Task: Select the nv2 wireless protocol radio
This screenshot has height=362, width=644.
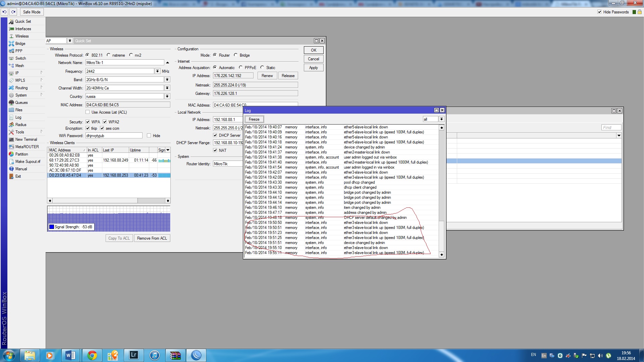Action: [131, 55]
